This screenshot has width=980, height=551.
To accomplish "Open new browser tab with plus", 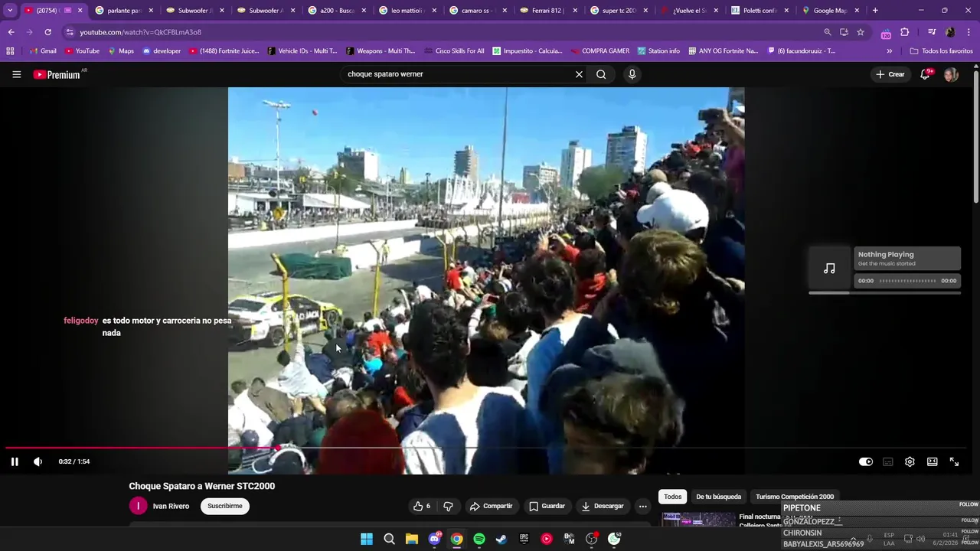I will pos(875,11).
